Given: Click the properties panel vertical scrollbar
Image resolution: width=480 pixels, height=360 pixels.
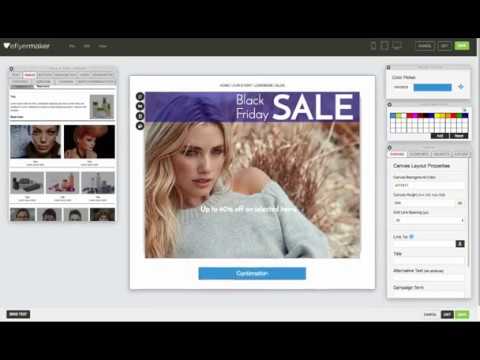Looking at the screenshot, I should coord(468,213).
